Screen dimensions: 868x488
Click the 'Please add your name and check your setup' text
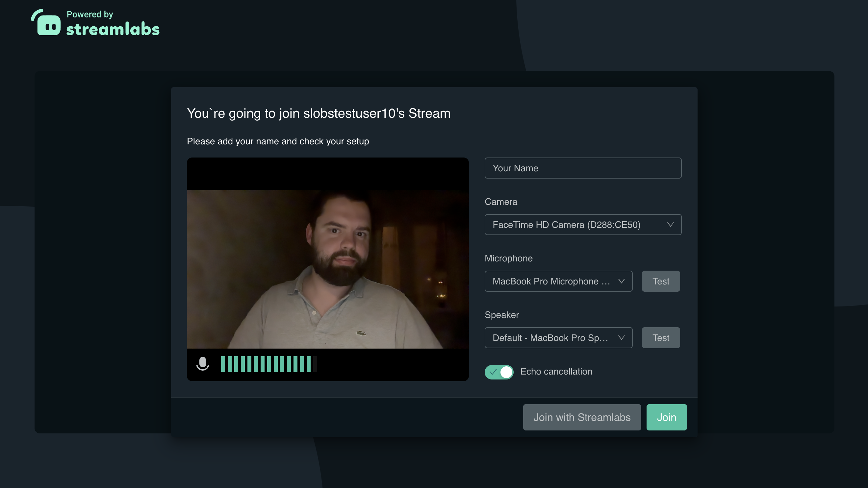pos(278,141)
